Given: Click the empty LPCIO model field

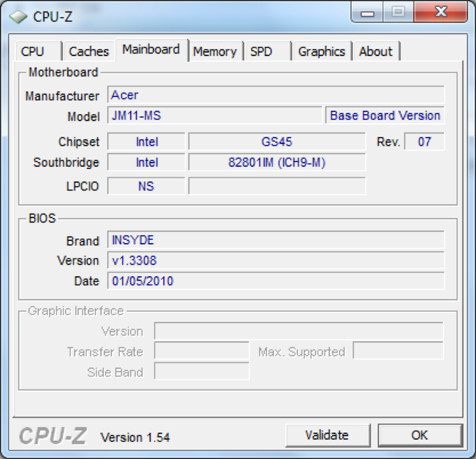Looking at the screenshot, I should pos(277,186).
